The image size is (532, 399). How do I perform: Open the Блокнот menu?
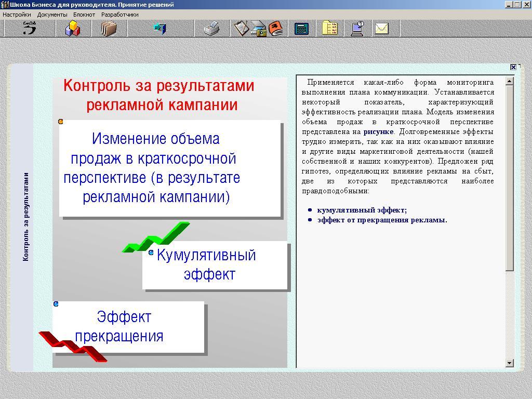[x=84, y=15]
